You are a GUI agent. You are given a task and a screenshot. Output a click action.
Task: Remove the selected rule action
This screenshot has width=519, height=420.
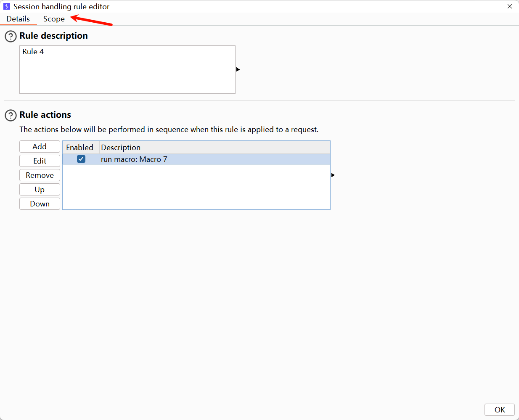40,175
